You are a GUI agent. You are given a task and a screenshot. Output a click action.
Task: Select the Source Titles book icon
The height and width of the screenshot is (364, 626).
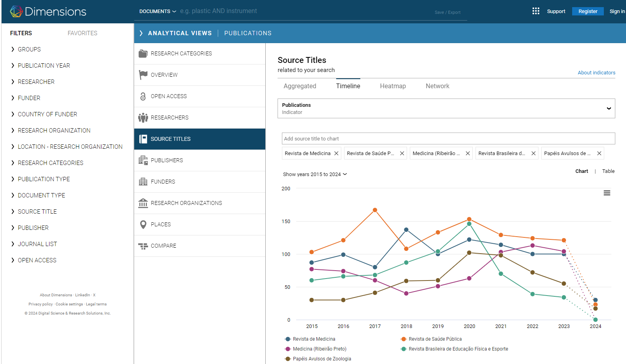tap(143, 139)
